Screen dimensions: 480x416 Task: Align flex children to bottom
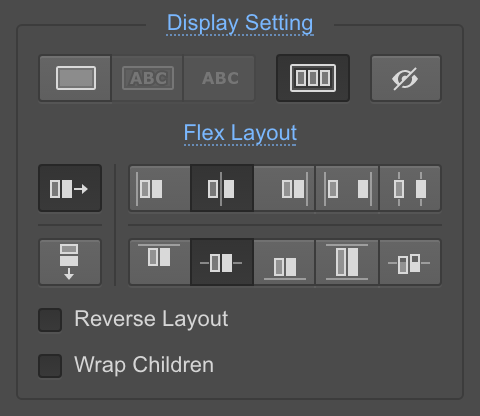click(x=284, y=262)
